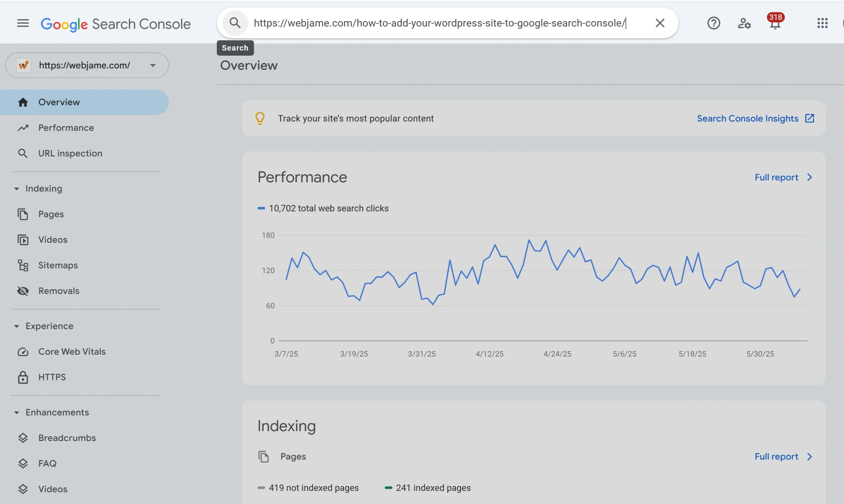The height and width of the screenshot is (504, 844).
Task: Click the Overview home icon
Action: [x=23, y=102]
